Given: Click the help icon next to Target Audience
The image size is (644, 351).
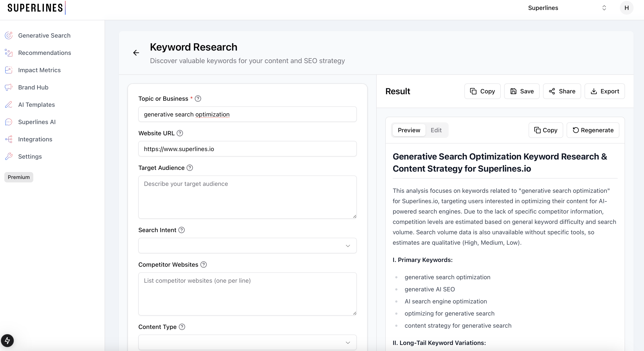Looking at the screenshot, I should 190,168.
